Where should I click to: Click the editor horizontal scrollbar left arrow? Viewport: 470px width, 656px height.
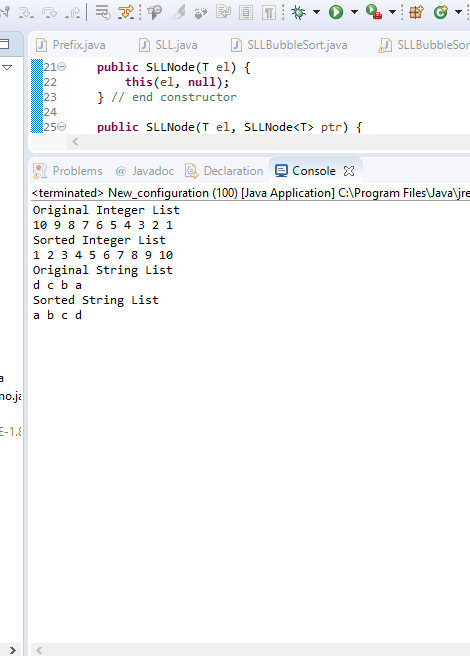point(75,141)
